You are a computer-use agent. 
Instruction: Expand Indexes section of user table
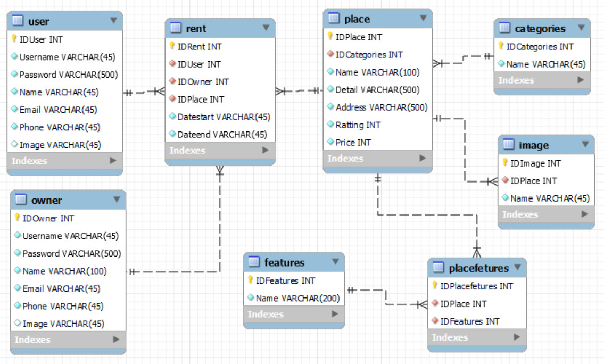(x=113, y=160)
